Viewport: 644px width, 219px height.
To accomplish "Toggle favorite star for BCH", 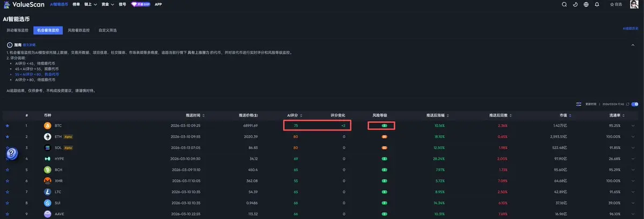I will pyautogui.click(x=7, y=169).
